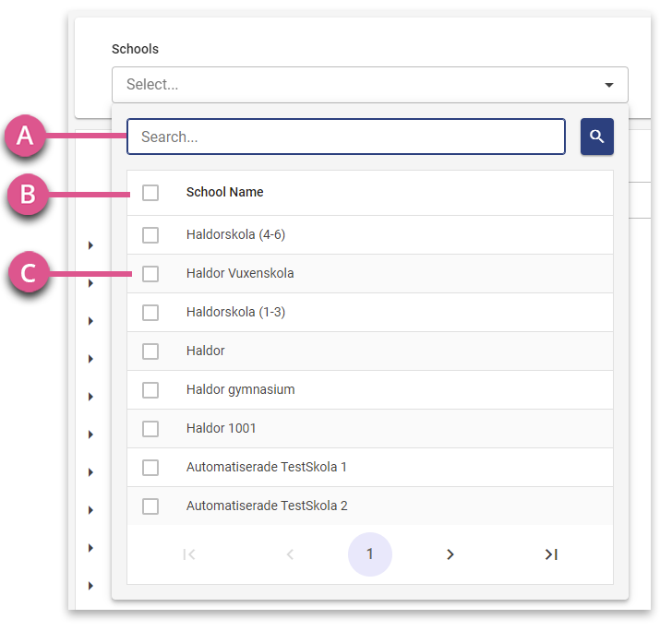Jump to the last page icon
This screenshot has height=631, width=672.
point(551,554)
